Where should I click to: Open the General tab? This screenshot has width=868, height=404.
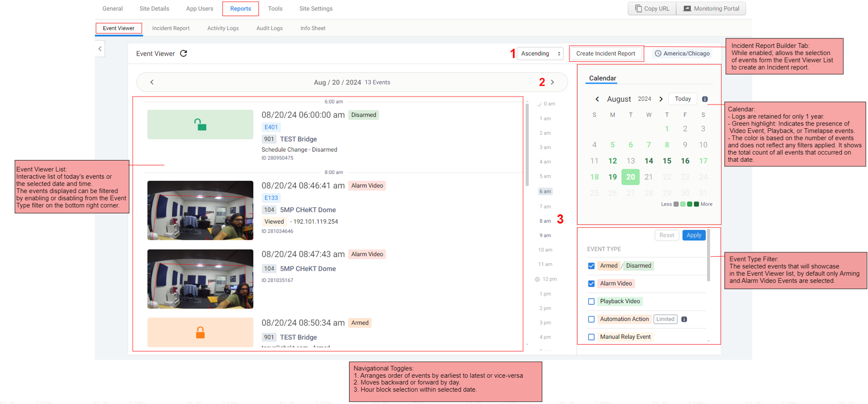click(113, 9)
